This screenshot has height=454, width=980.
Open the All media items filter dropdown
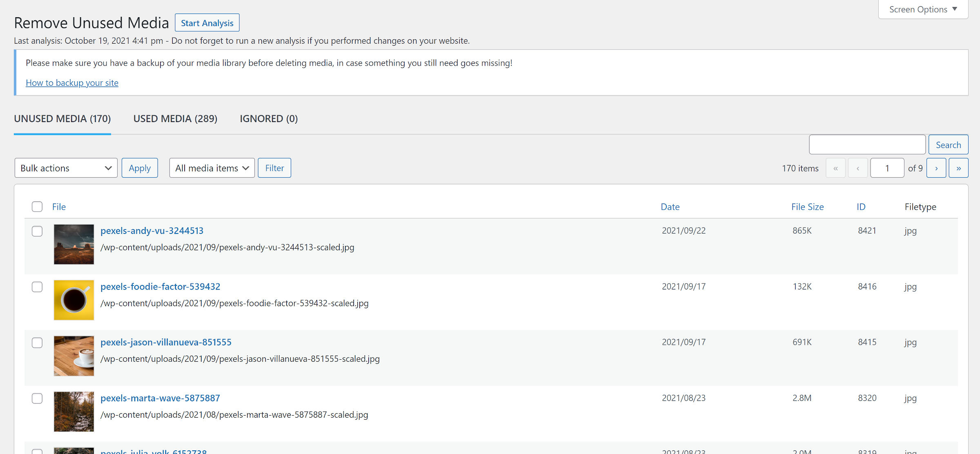click(x=212, y=168)
